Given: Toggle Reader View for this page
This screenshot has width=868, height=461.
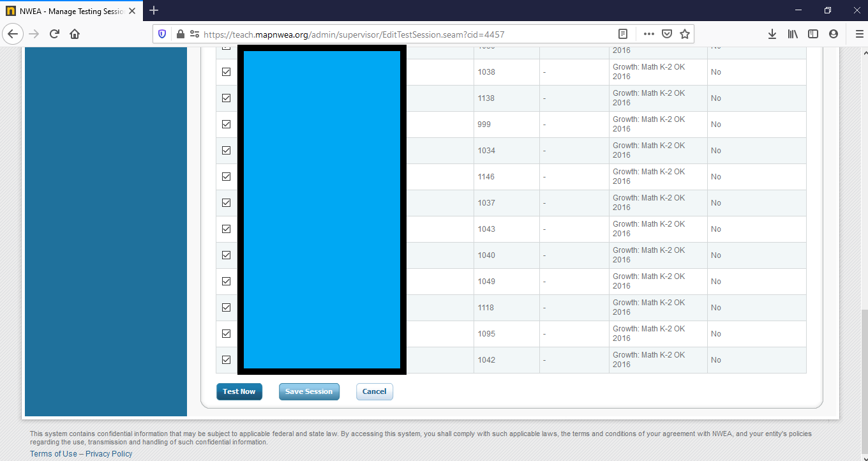Looking at the screenshot, I should tap(623, 34).
